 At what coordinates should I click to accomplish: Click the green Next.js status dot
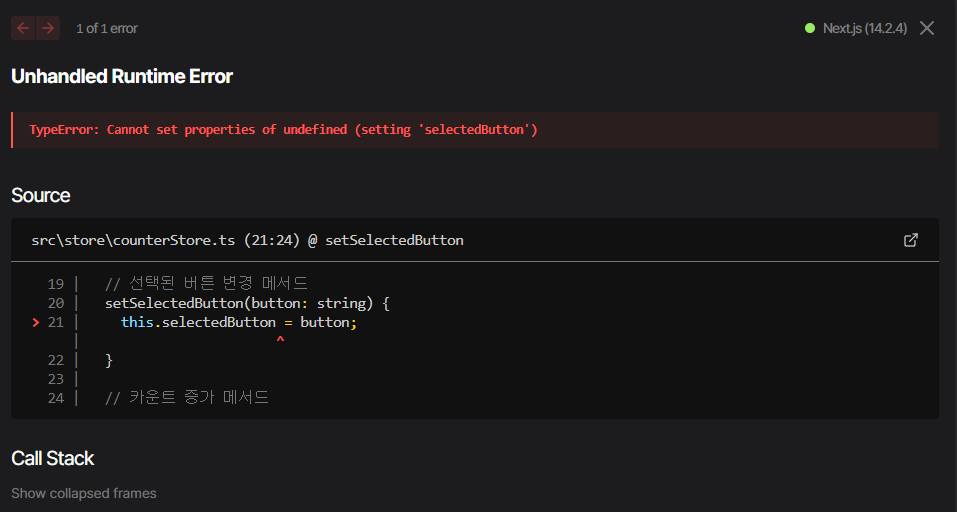click(x=810, y=28)
